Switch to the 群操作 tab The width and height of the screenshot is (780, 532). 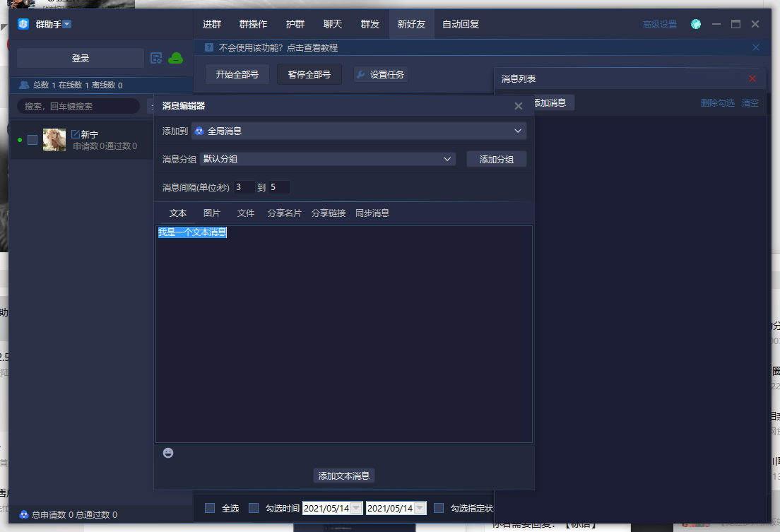(x=253, y=24)
